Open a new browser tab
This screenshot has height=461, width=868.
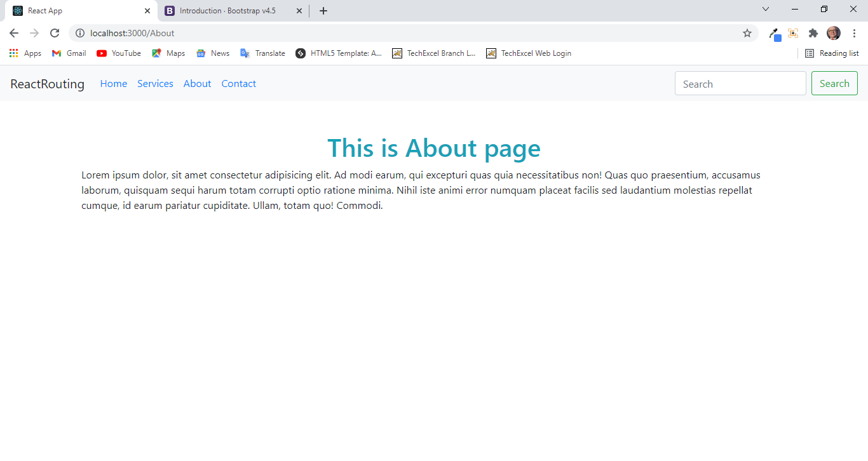coord(323,11)
